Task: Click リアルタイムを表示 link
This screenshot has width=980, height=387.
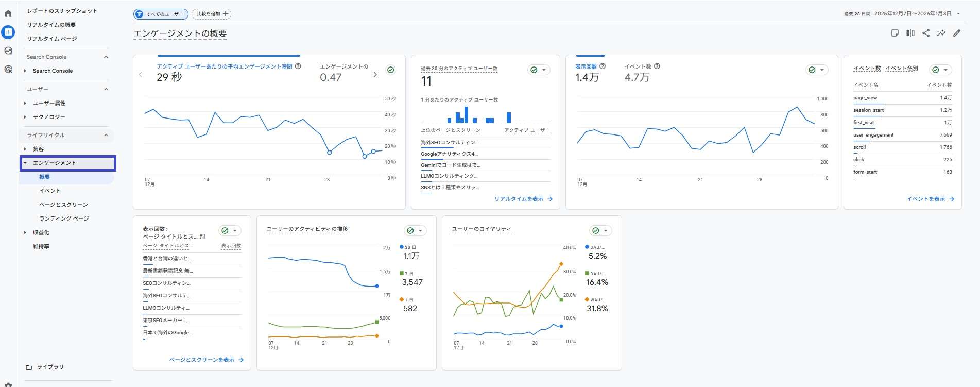Action: coord(523,199)
